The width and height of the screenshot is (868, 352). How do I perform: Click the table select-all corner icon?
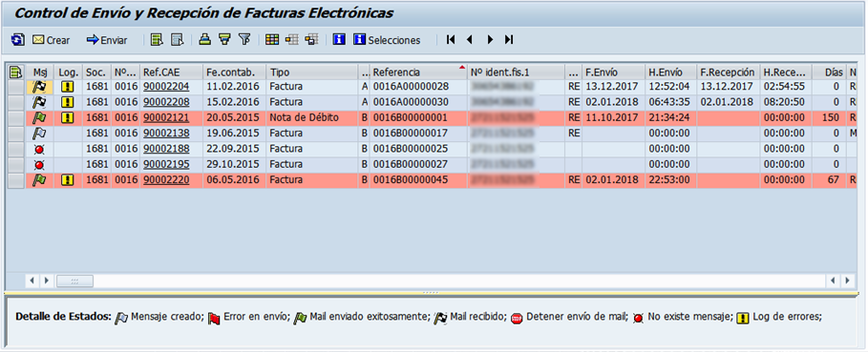tap(15, 72)
